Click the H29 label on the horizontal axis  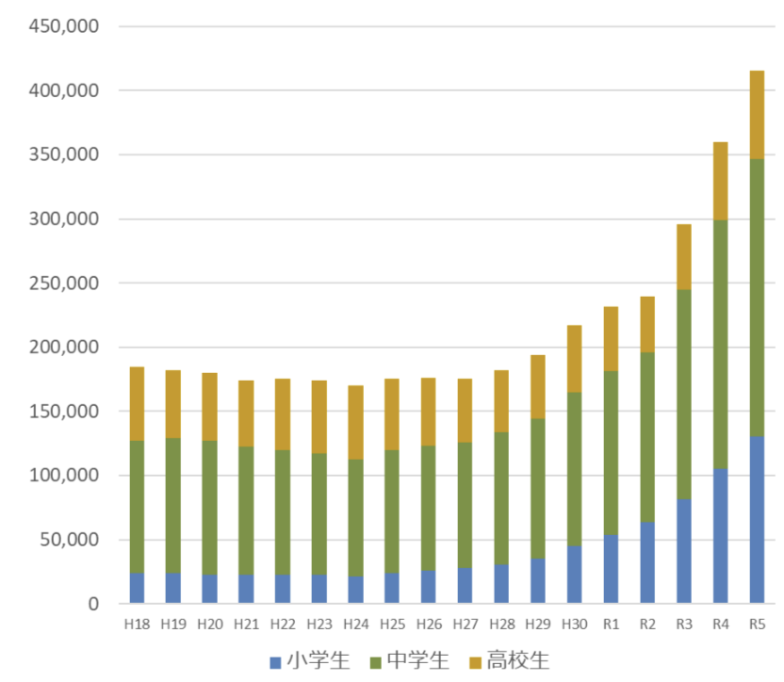(537, 623)
